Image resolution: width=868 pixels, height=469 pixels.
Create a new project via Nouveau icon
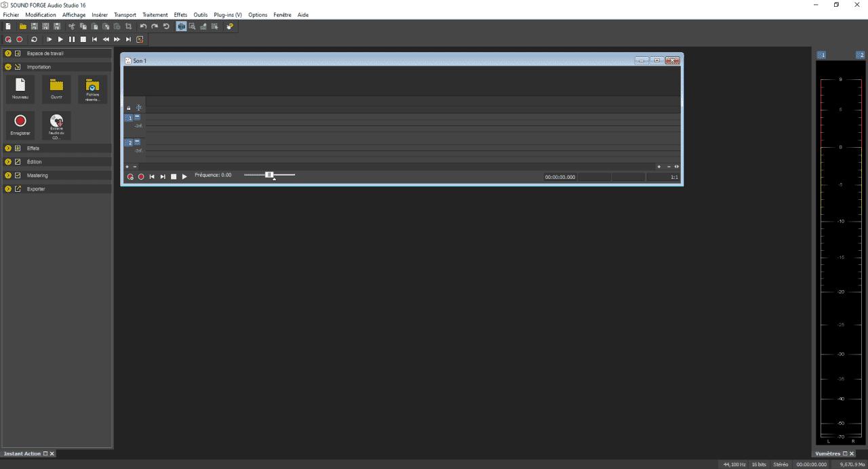click(x=20, y=89)
